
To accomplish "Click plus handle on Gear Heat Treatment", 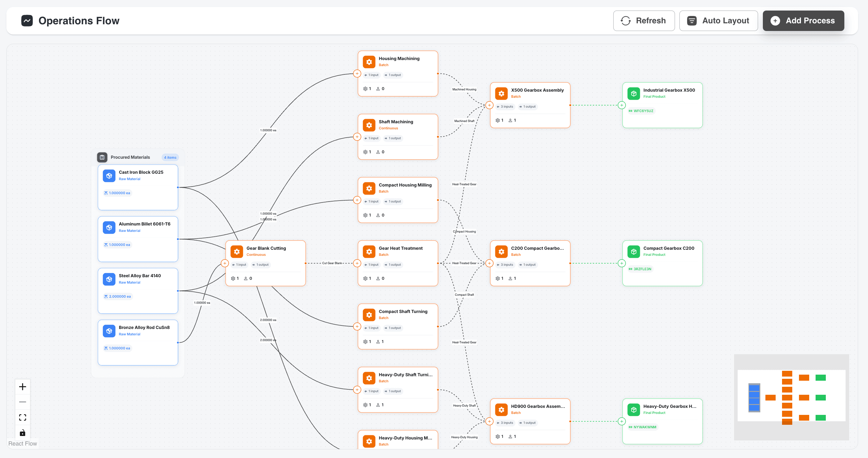I will tap(357, 263).
